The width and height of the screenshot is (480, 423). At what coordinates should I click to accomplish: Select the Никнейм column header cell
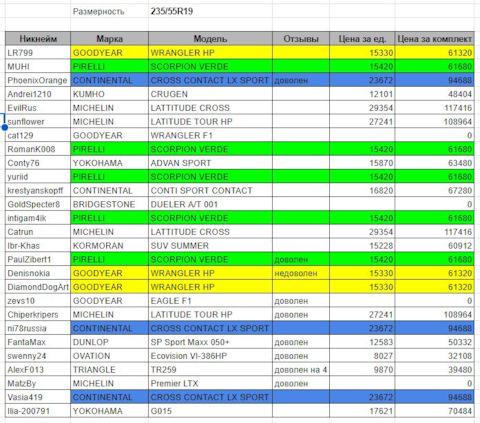click(38, 39)
